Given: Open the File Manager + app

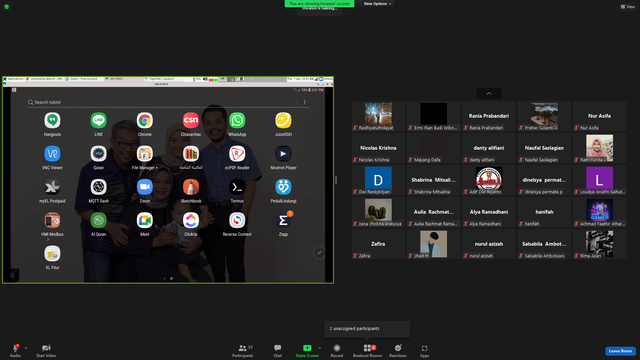Looking at the screenshot, I should click(144, 154).
